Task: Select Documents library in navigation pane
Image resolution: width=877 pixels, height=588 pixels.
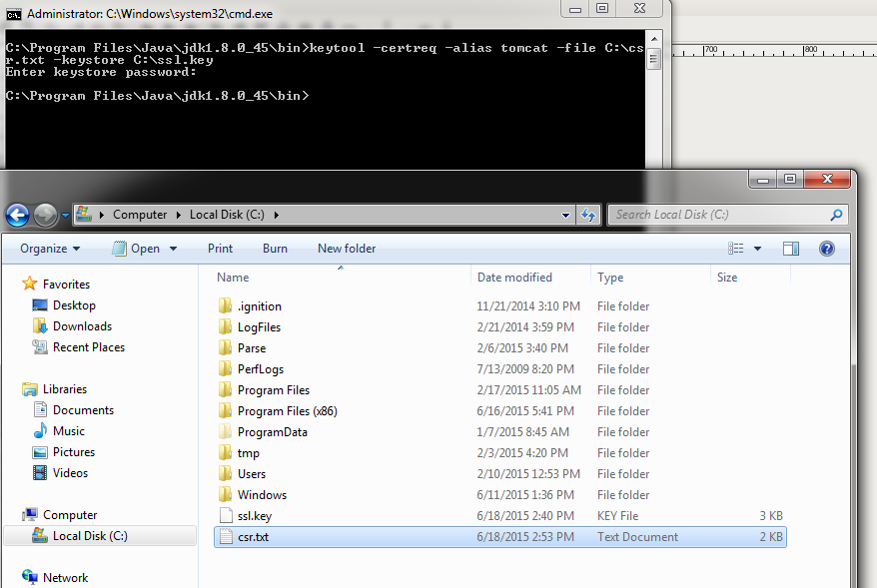Action: 83,410
